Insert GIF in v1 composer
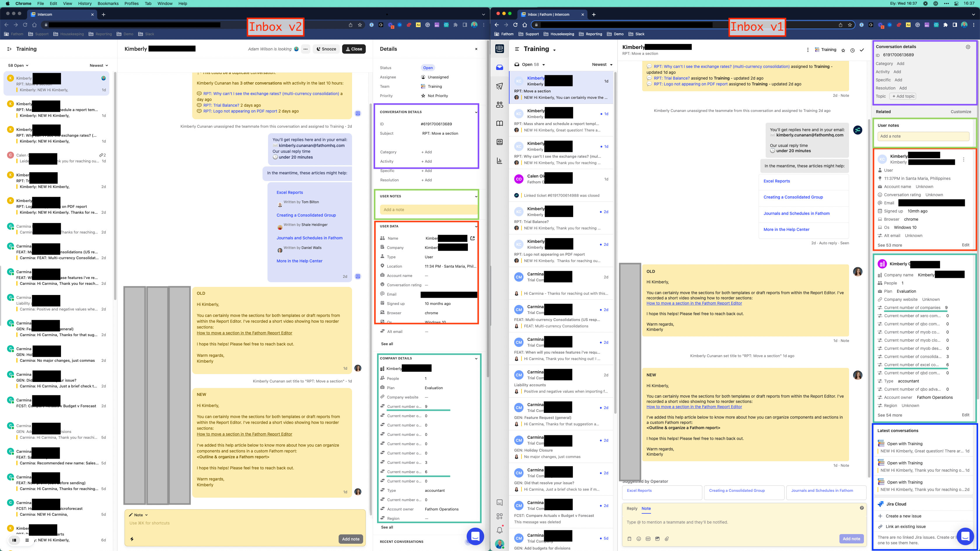 pyautogui.click(x=648, y=538)
